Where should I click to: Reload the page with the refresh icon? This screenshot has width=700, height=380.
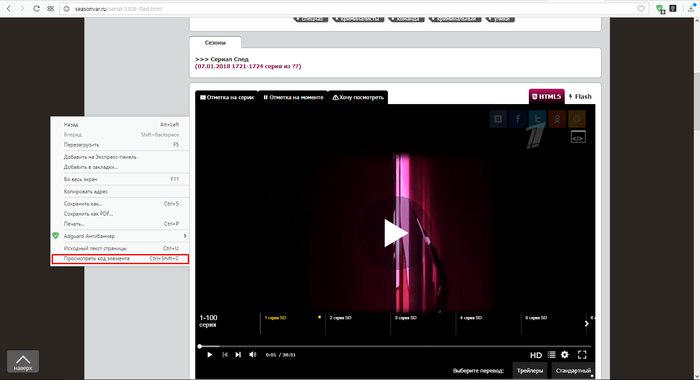pos(37,8)
